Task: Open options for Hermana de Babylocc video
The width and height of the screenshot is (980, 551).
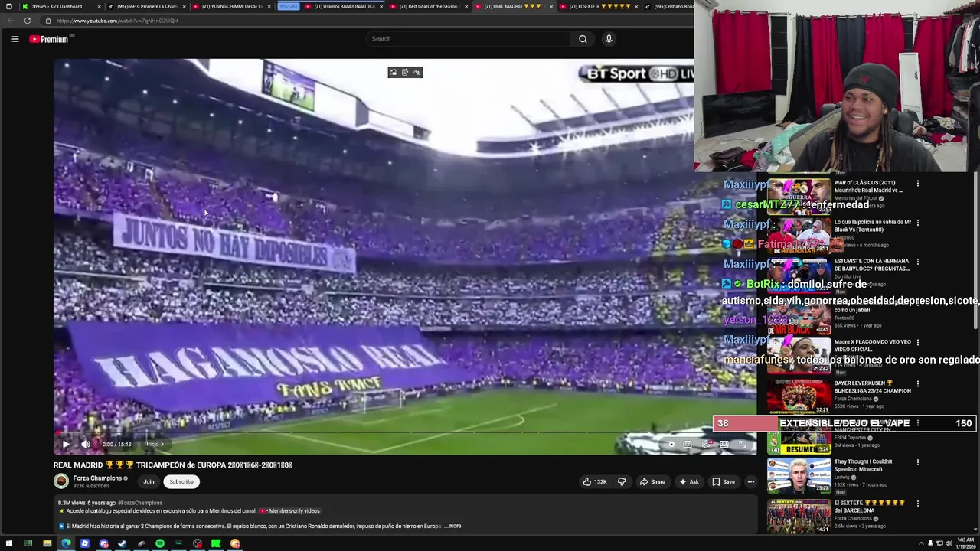Action: pyautogui.click(x=917, y=262)
